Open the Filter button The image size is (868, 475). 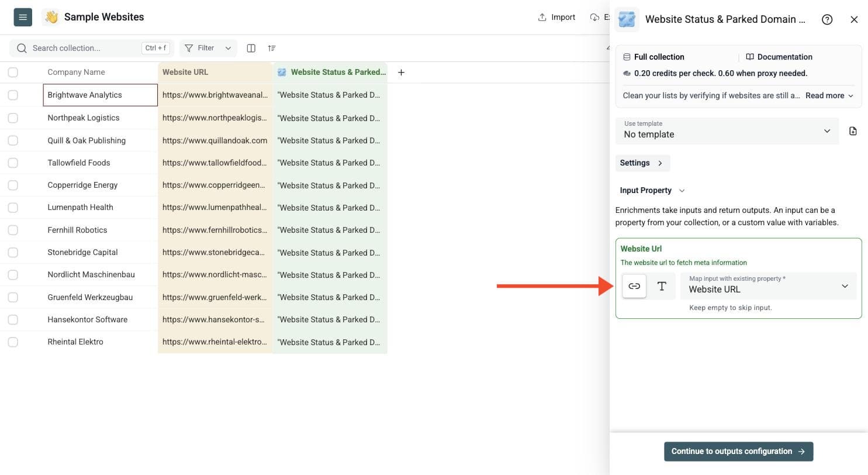[200, 48]
